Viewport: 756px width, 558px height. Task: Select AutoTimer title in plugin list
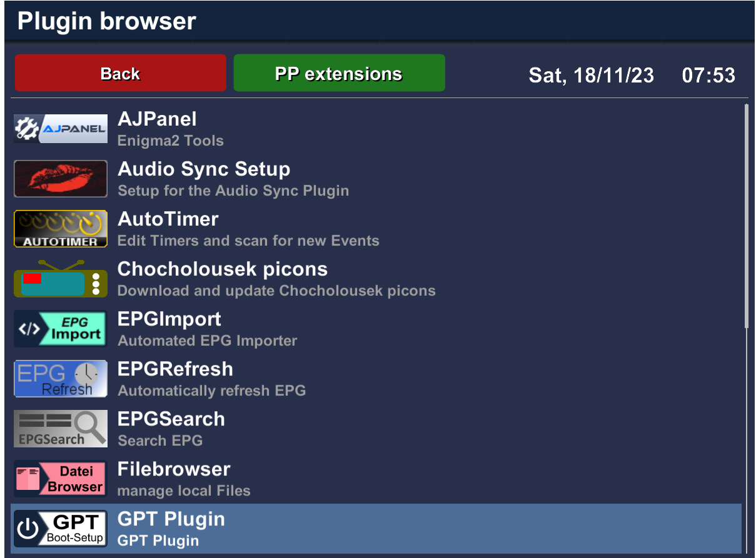coord(168,219)
